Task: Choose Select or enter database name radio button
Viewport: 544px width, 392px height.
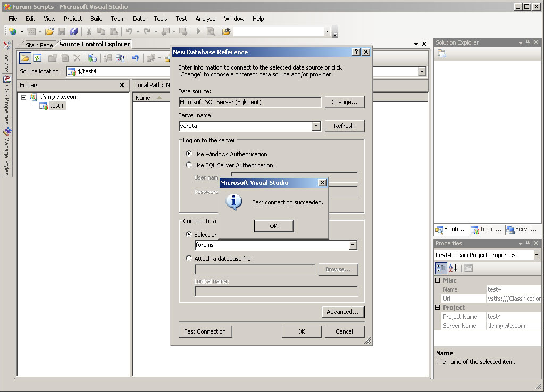Action: (188, 234)
